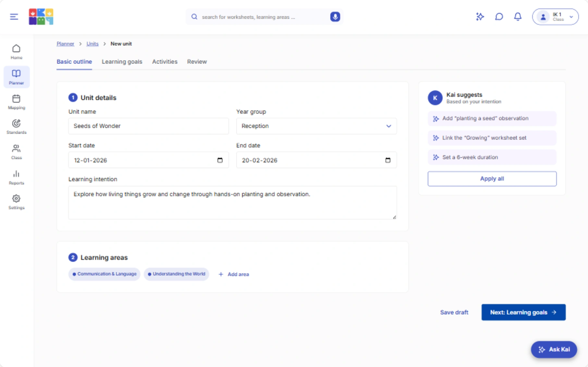Activate the microphone voice search

335,17
